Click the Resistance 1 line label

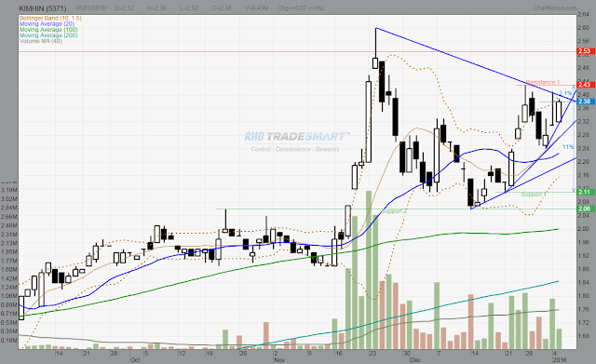tap(543, 82)
